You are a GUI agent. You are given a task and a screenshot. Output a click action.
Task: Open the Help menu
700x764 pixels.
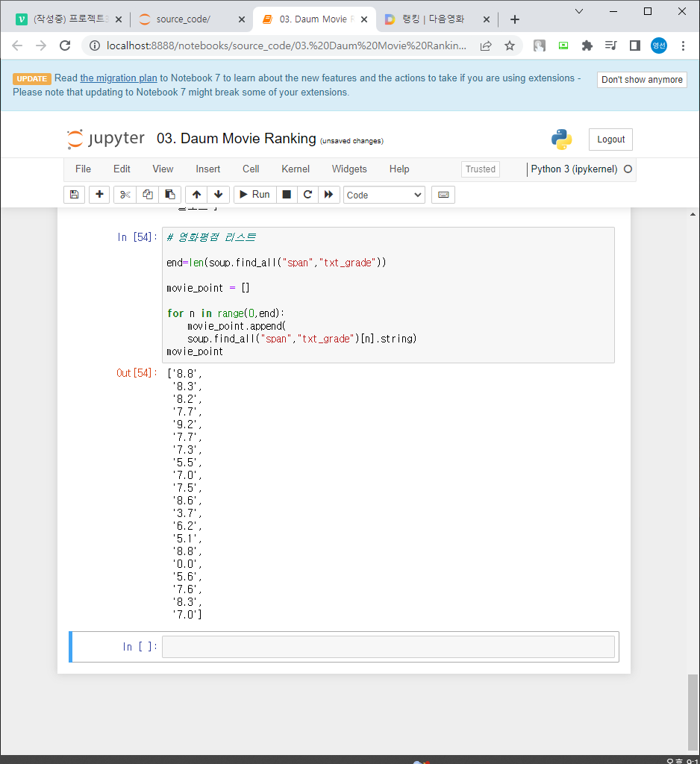pos(399,169)
